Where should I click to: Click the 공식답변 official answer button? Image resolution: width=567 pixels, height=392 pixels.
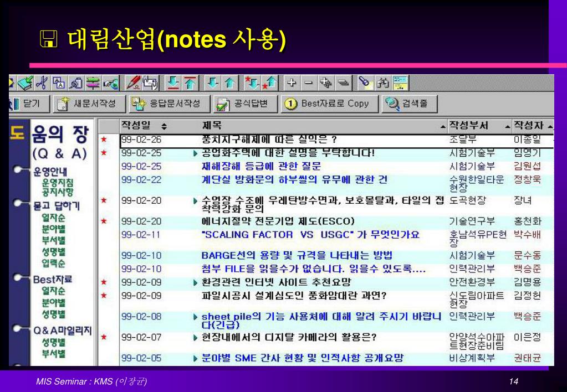(x=246, y=104)
